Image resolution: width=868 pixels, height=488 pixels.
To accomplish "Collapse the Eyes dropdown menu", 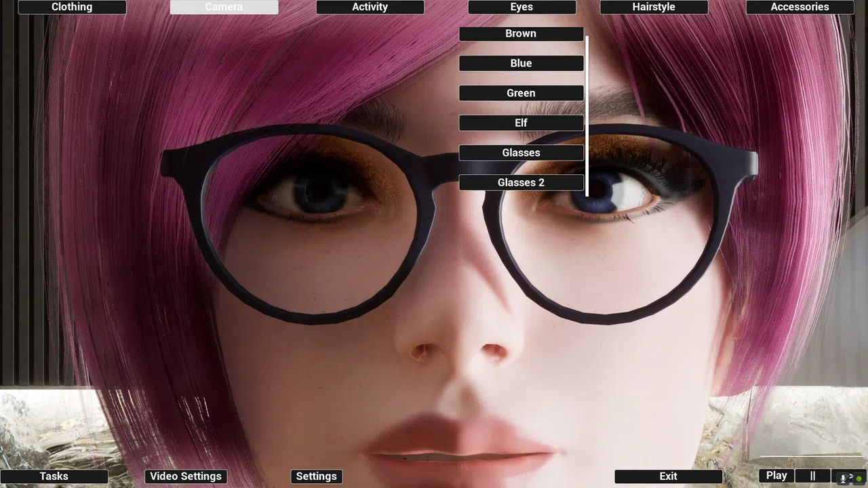I will [x=521, y=7].
